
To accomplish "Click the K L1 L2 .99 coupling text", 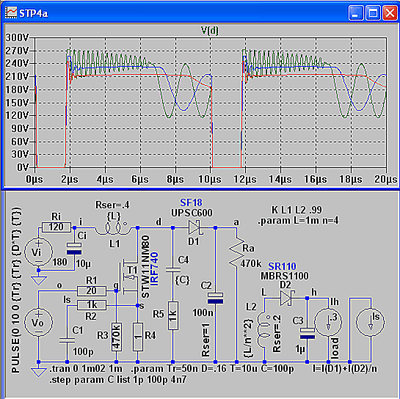I will click(296, 210).
